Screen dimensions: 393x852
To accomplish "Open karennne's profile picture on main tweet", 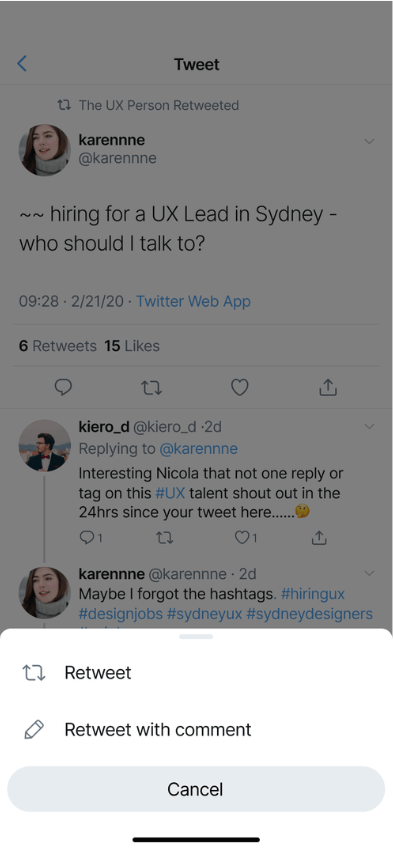I will click(45, 150).
